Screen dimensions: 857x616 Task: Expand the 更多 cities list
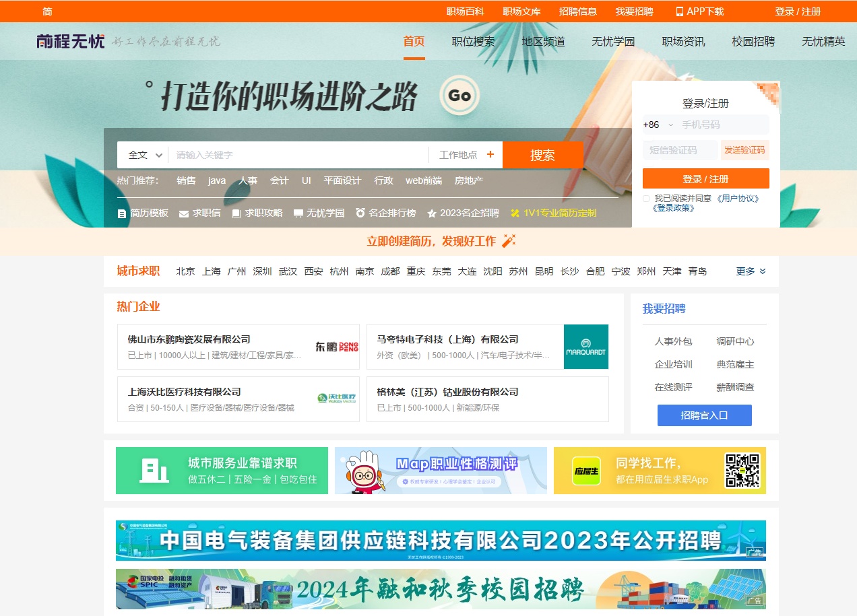tap(751, 271)
